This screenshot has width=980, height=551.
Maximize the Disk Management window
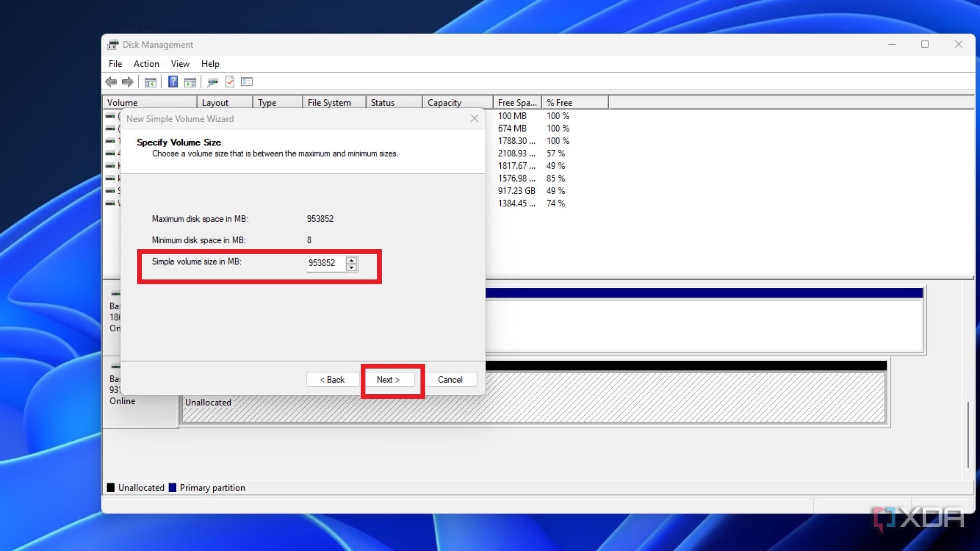click(925, 44)
